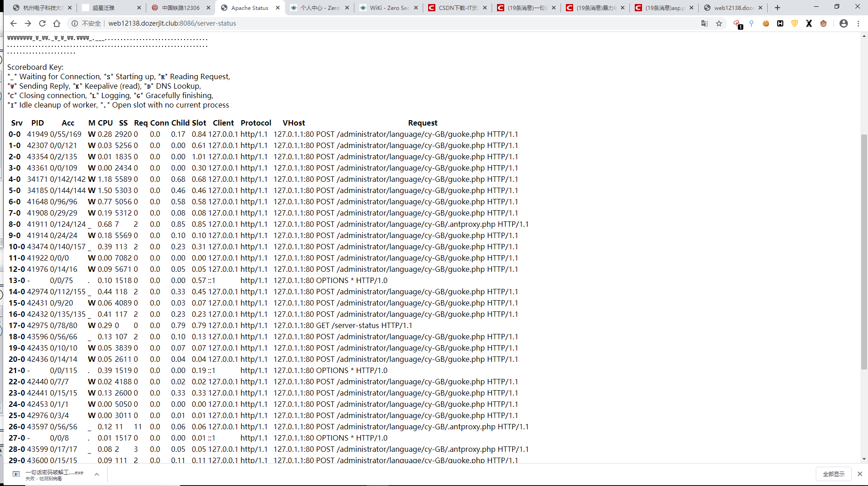Click the yellow shield extension icon

point(795,23)
